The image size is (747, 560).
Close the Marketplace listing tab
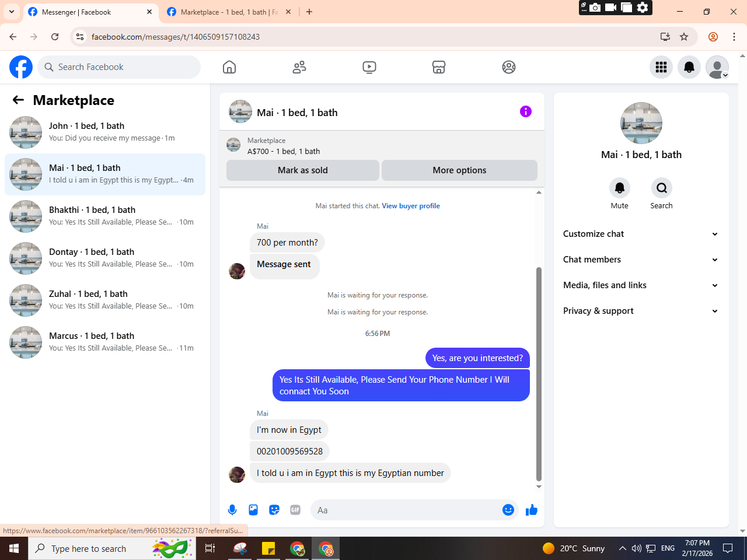(x=288, y=12)
